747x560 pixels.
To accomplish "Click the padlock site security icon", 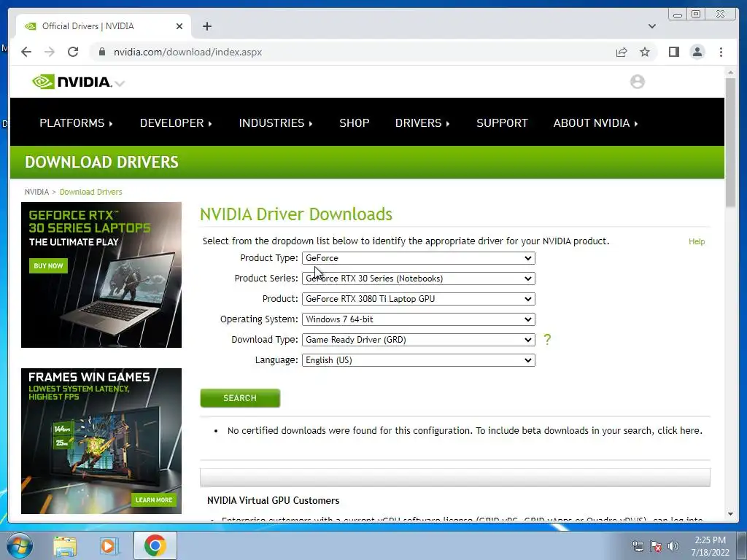I will click(102, 52).
